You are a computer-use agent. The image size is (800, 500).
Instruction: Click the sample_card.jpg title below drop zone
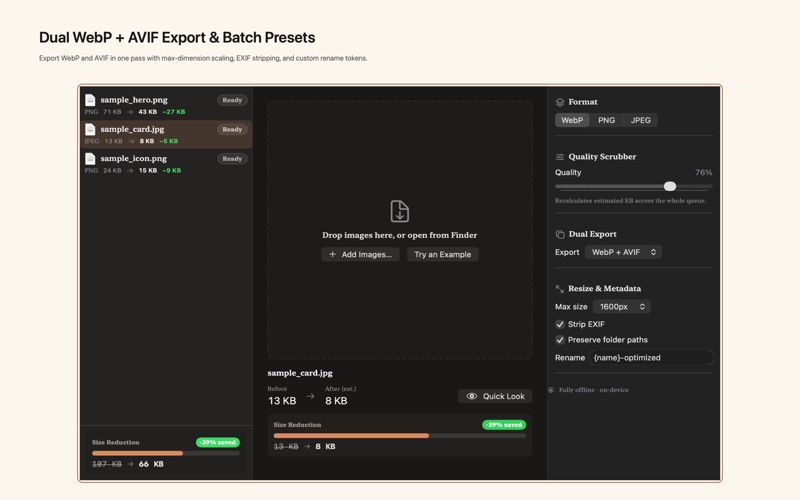(x=300, y=373)
